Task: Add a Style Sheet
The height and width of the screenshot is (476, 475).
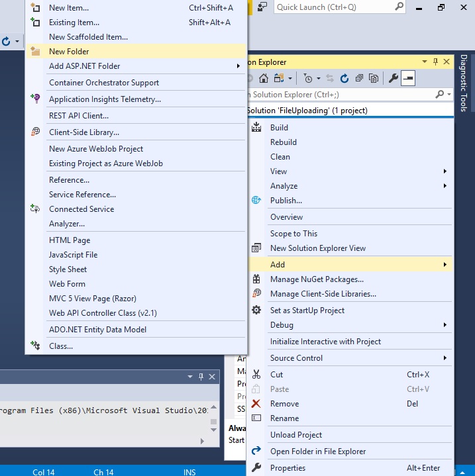Action: (x=136, y=269)
